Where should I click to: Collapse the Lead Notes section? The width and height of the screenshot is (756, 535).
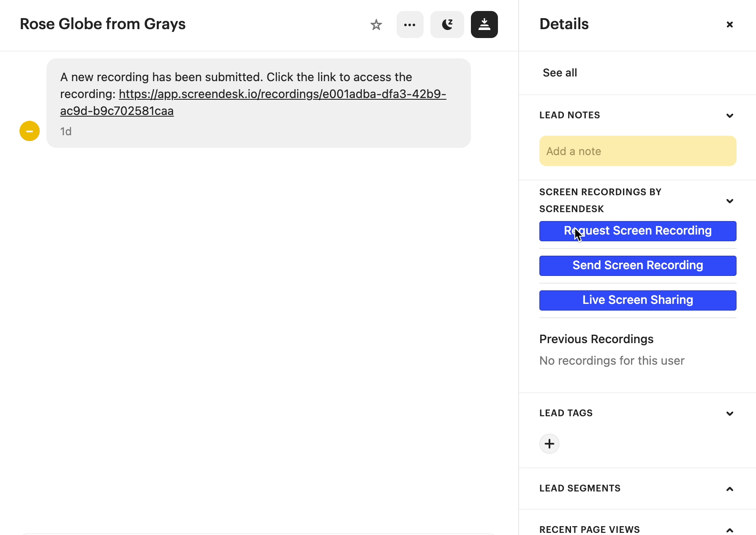729,115
